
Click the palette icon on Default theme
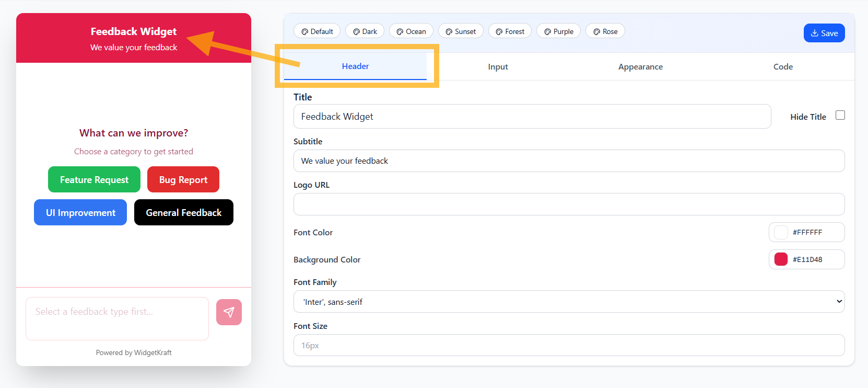(x=304, y=32)
